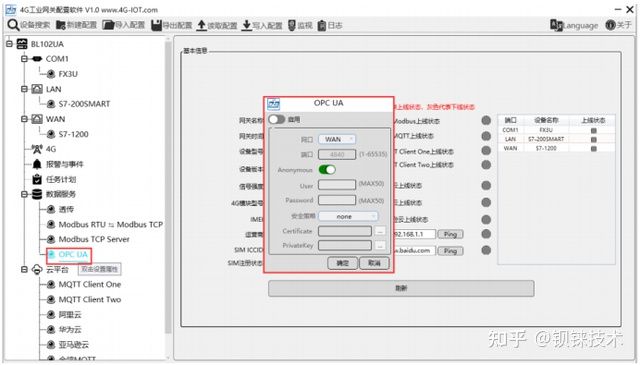Open the WAN network port dropdown
This screenshot has height=365, width=640.
click(x=337, y=139)
